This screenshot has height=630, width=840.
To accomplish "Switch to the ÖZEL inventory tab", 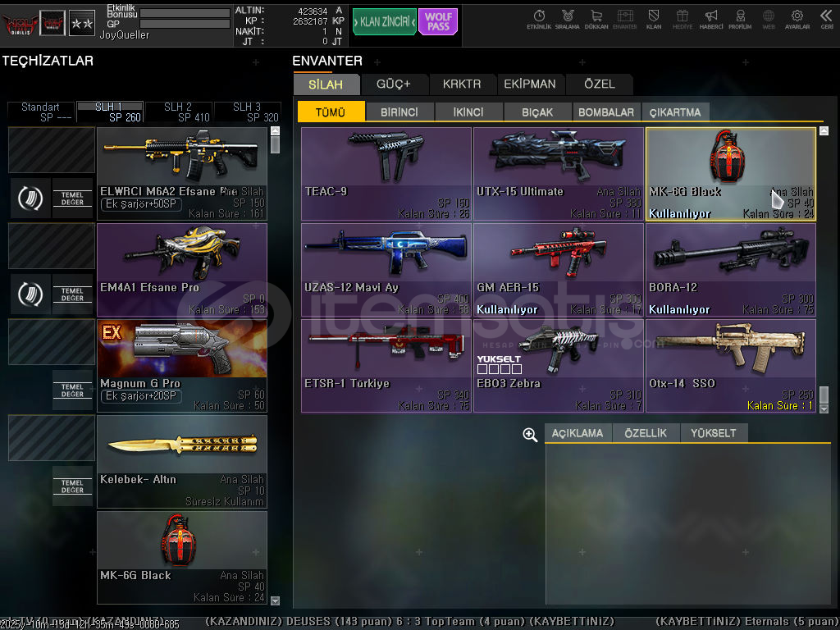I will (600, 84).
